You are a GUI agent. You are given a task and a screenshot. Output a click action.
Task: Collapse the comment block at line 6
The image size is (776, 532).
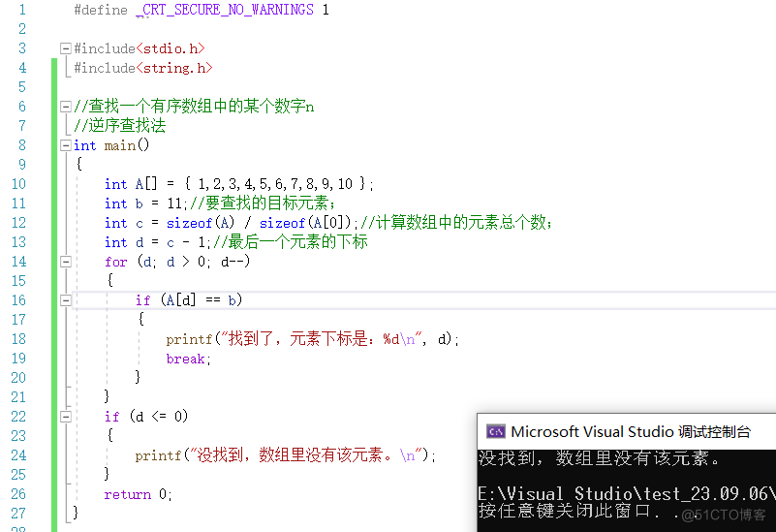65,107
